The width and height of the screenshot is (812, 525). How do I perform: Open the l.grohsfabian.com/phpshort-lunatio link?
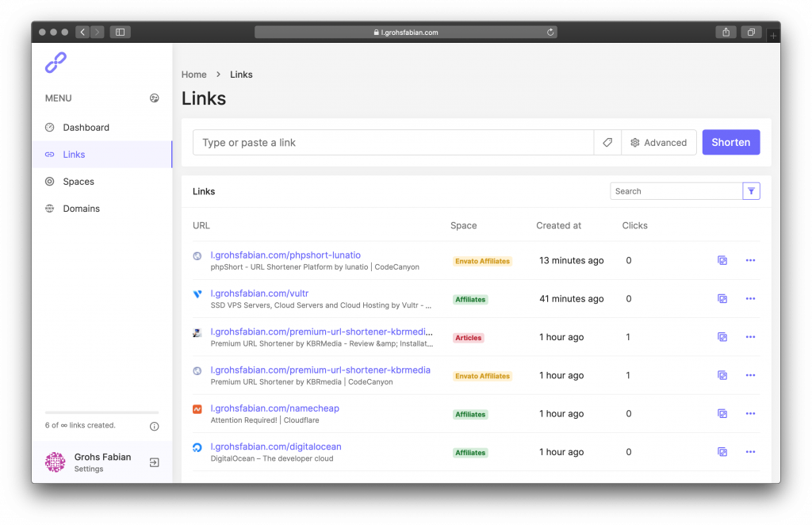(x=285, y=255)
